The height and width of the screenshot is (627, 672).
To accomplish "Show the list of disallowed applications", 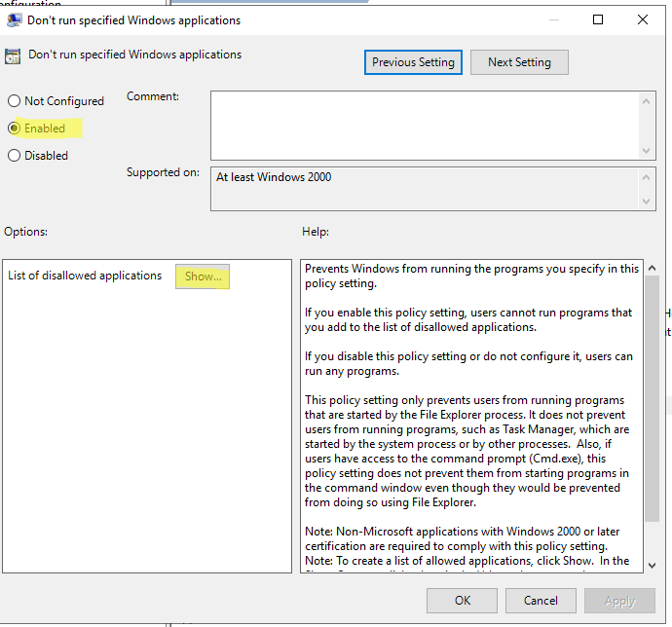I will [x=203, y=277].
